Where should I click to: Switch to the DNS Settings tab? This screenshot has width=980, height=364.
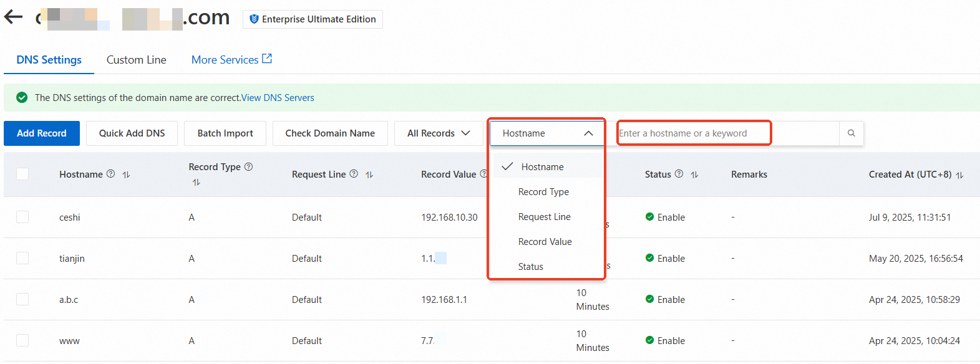pyautogui.click(x=49, y=60)
